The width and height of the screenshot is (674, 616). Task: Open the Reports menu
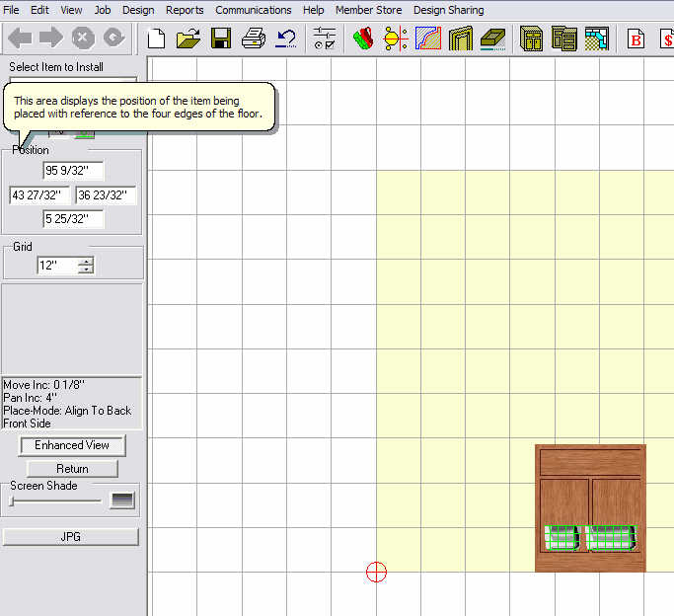click(x=185, y=10)
